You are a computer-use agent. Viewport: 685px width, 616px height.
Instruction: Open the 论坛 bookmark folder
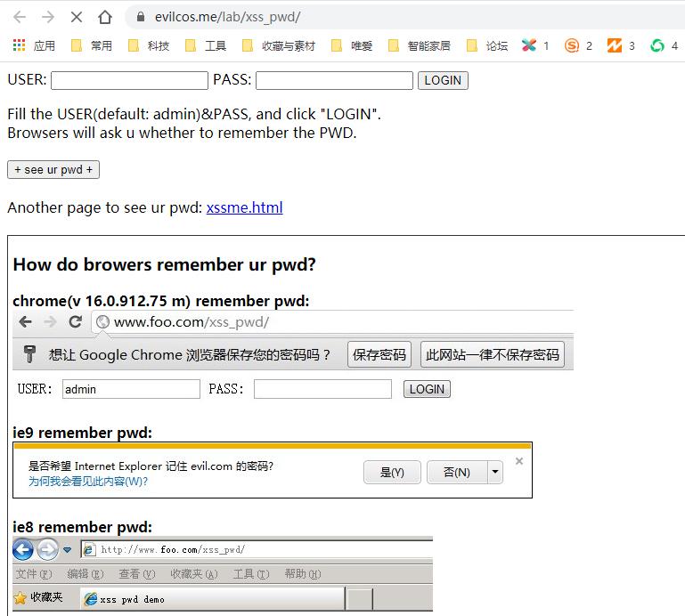click(x=487, y=45)
